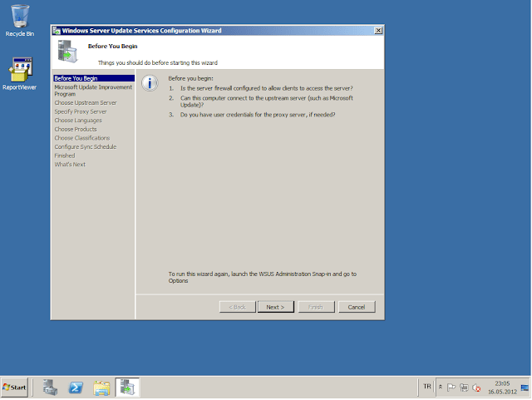Close the WSUS Configuration Wizard window
Image resolution: width=532 pixels, height=400 pixels.
pos(379,30)
